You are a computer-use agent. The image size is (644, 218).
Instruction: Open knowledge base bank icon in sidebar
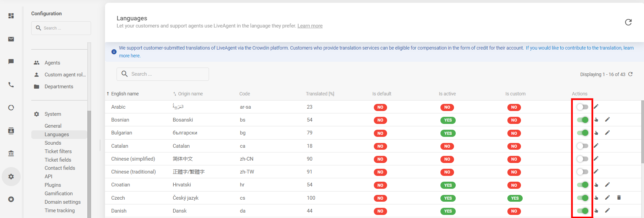click(x=11, y=153)
